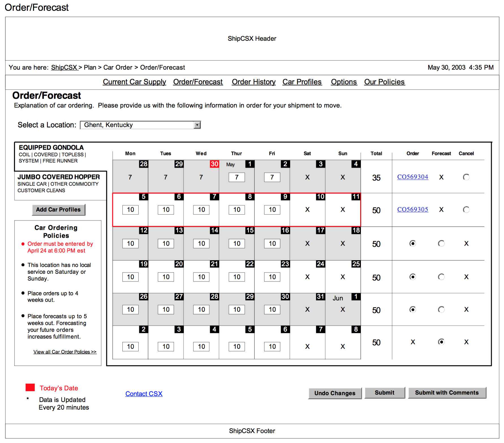The width and height of the screenshot is (504, 443).
Task: Select Order radio for May 12 week
Action: point(413,244)
